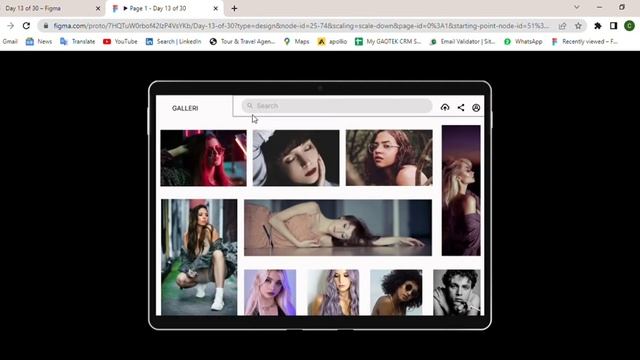This screenshot has height=360, width=640.
Task: Minimize the browser window
Action: point(599,7)
